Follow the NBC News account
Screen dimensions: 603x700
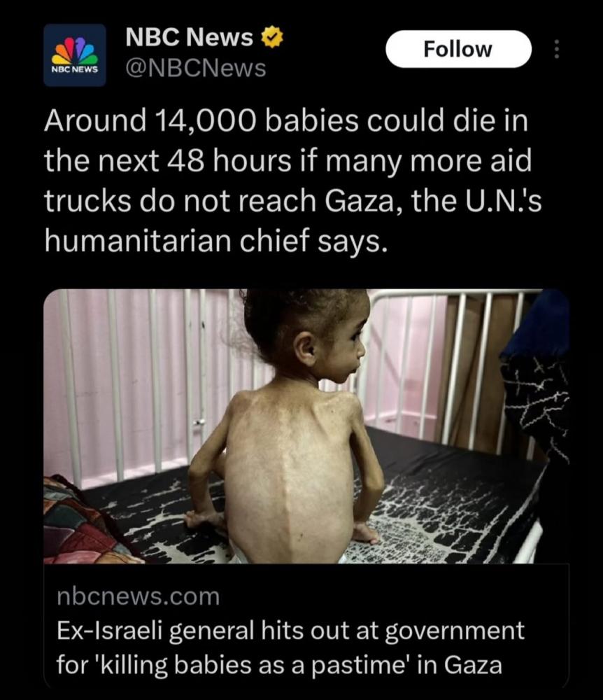pos(458,49)
